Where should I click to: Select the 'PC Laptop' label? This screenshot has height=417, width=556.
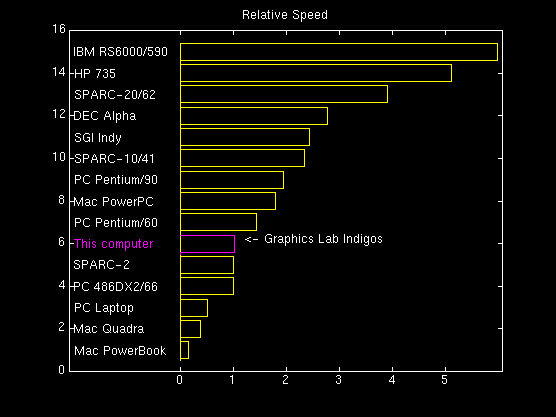point(104,308)
